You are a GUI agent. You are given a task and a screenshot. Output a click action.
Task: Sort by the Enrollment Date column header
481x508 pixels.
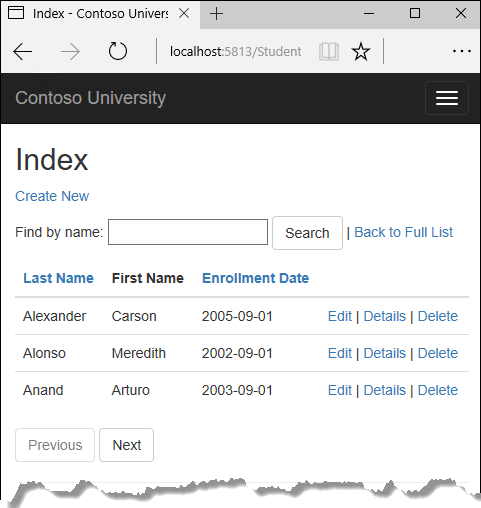pos(256,278)
